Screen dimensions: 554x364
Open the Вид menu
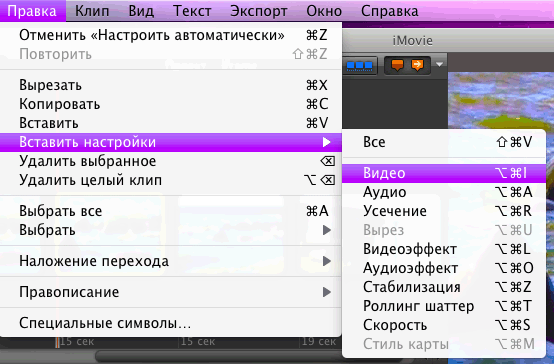click(x=141, y=11)
